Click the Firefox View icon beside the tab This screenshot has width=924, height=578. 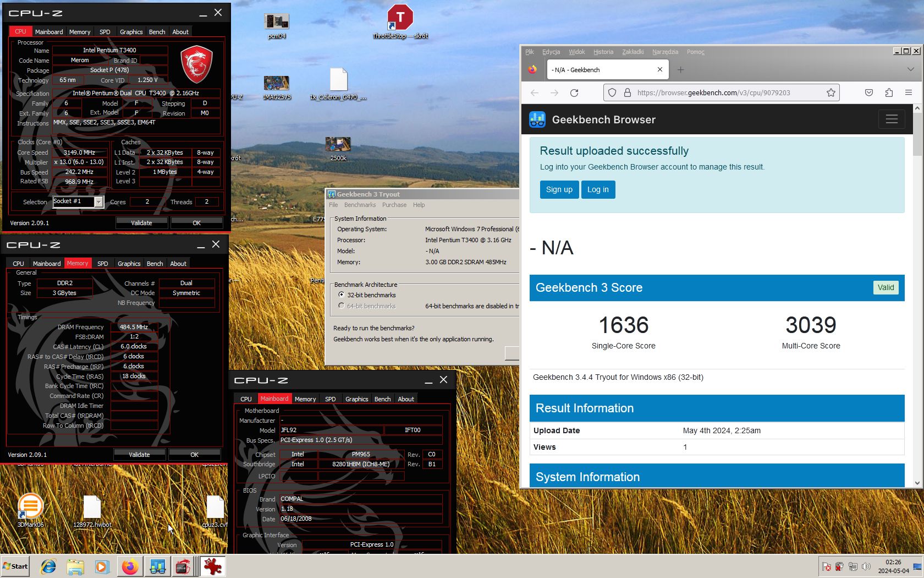[x=532, y=70]
